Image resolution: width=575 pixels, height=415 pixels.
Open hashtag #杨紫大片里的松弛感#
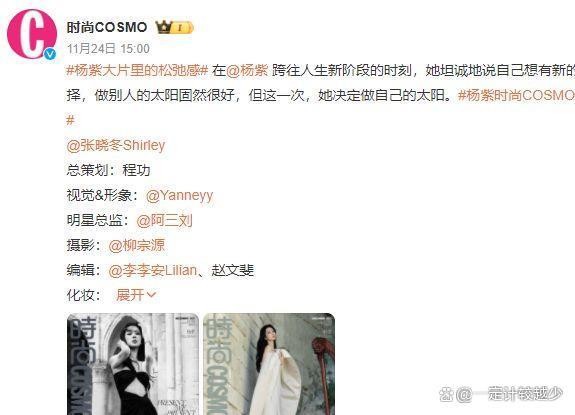138,70
